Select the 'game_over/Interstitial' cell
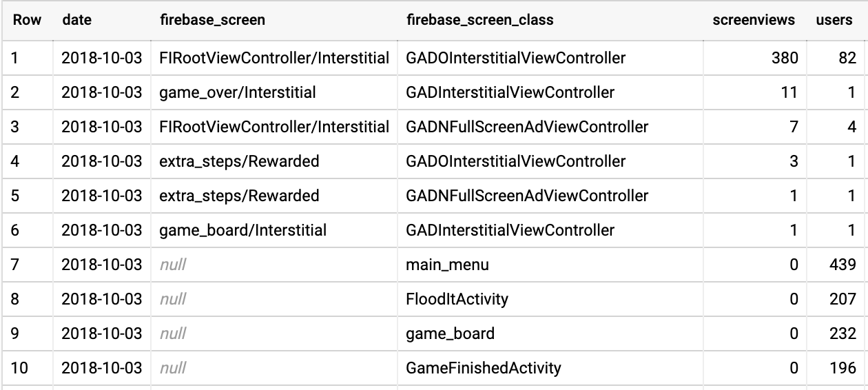 (x=238, y=92)
